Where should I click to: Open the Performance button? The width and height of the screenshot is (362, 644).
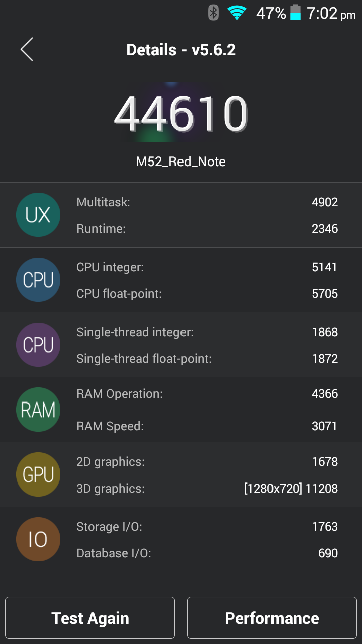click(272, 618)
